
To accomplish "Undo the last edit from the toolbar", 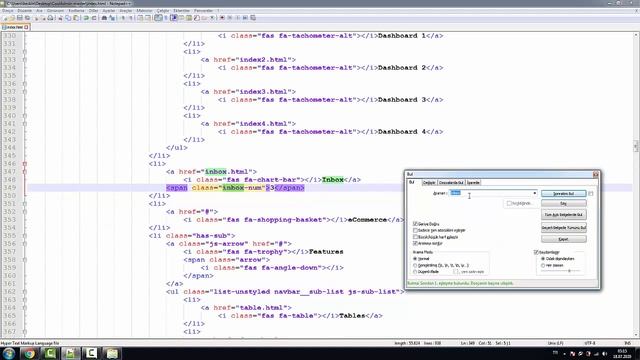I will 86,18.
